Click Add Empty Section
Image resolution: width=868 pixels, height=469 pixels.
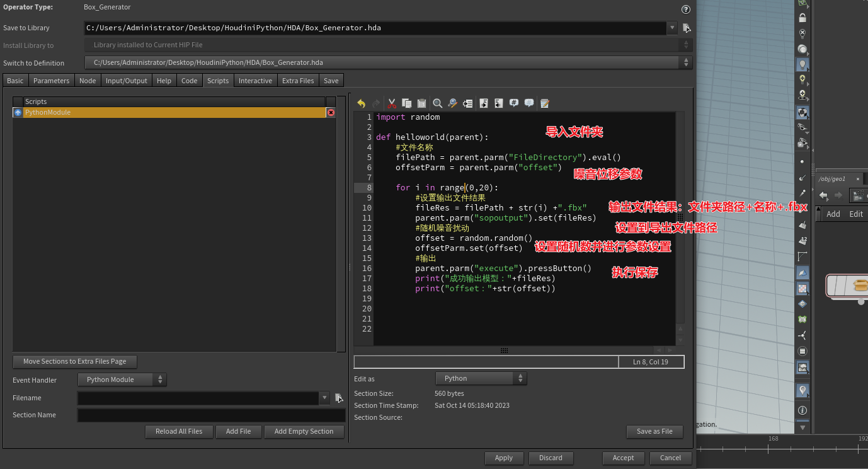[x=304, y=432]
